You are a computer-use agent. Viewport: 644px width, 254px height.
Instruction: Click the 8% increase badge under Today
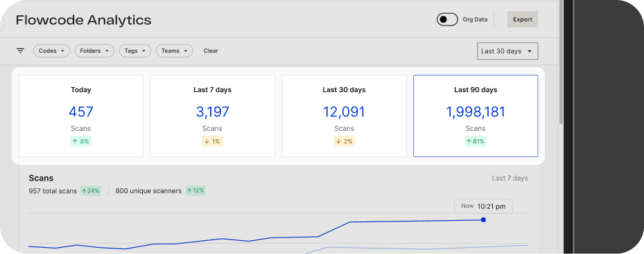pos(80,141)
